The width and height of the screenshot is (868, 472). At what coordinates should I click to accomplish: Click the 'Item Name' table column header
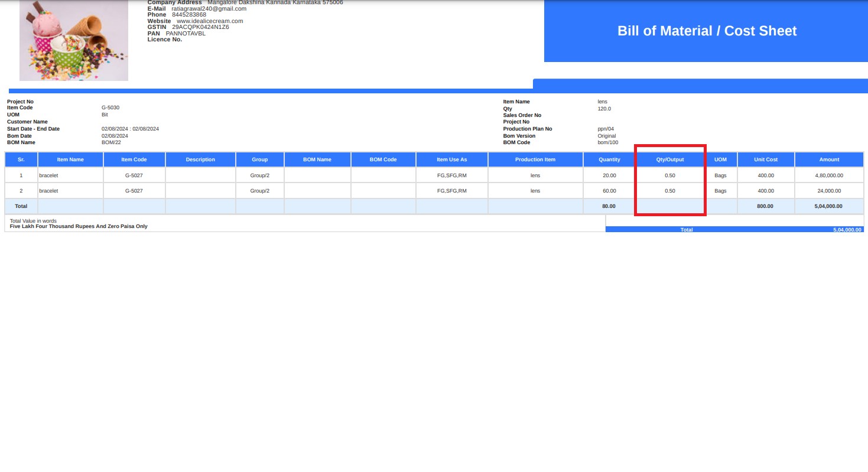coord(70,159)
